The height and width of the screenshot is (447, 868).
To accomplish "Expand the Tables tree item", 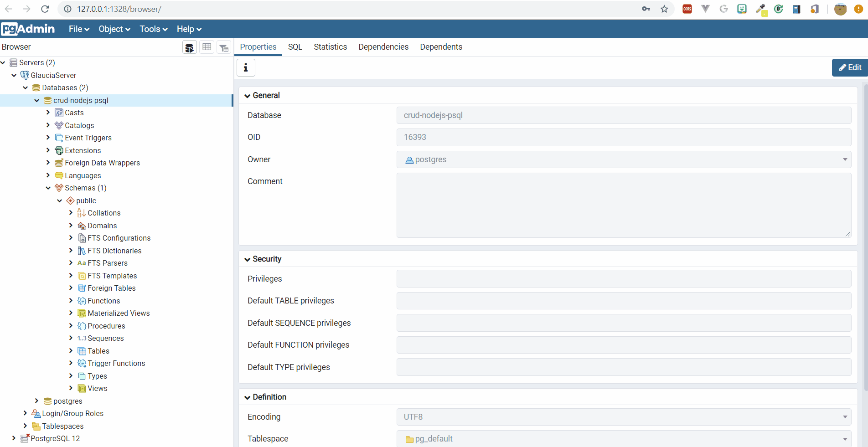I will click(x=71, y=351).
